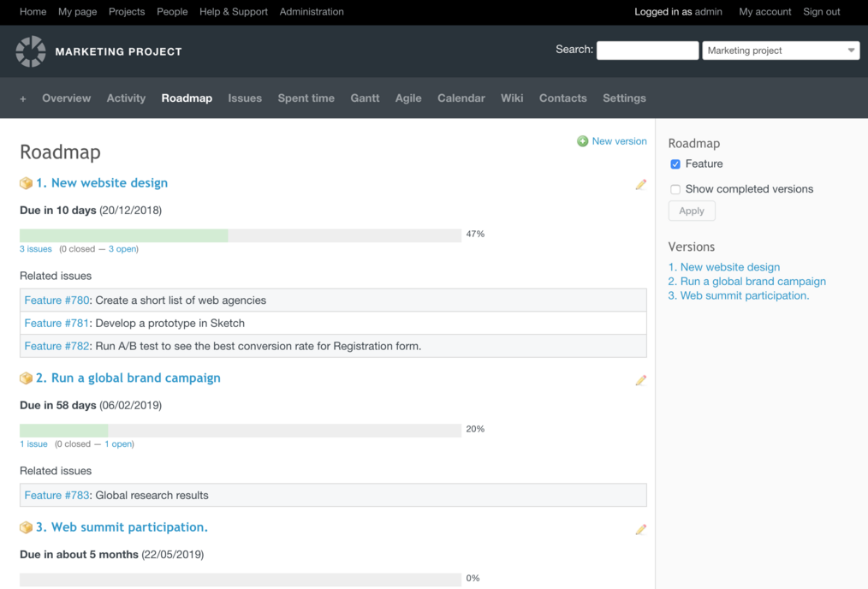Click the pencil icon beside Web summit participation
The height and width of the screenshot is (589, 868).
click(x=640, y=530)
